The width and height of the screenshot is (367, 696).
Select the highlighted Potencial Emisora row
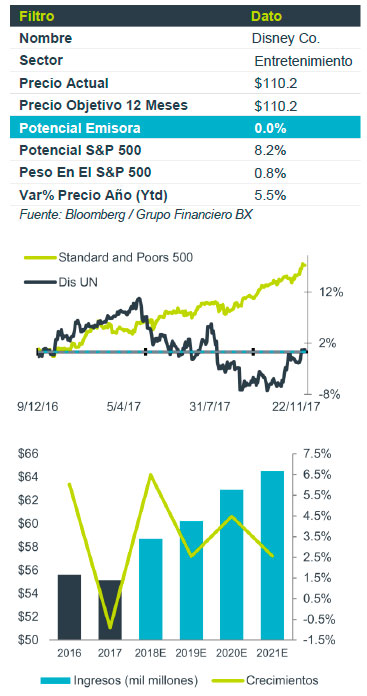point(185,128)
